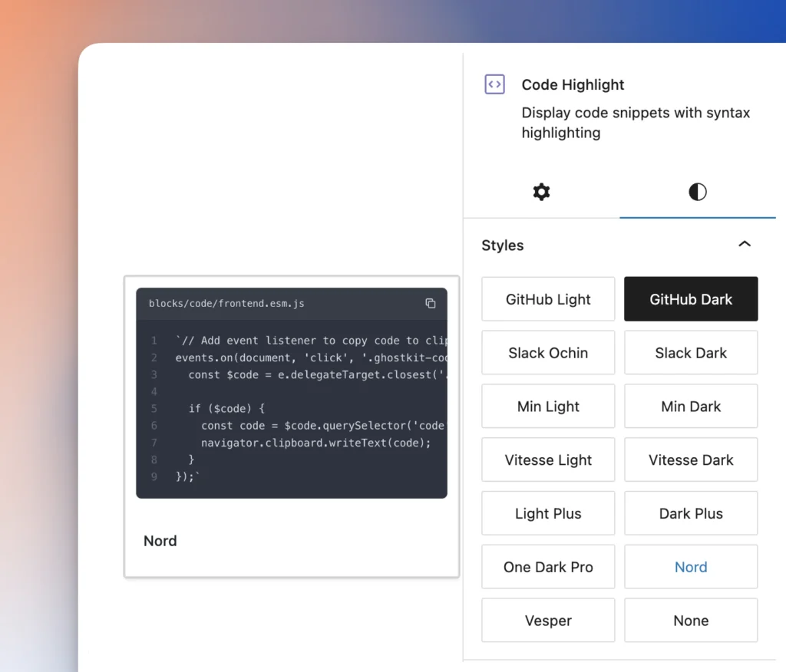This screenshot has width=786, height=672.
Task: Remove styling with the None option
Action: 691,621
